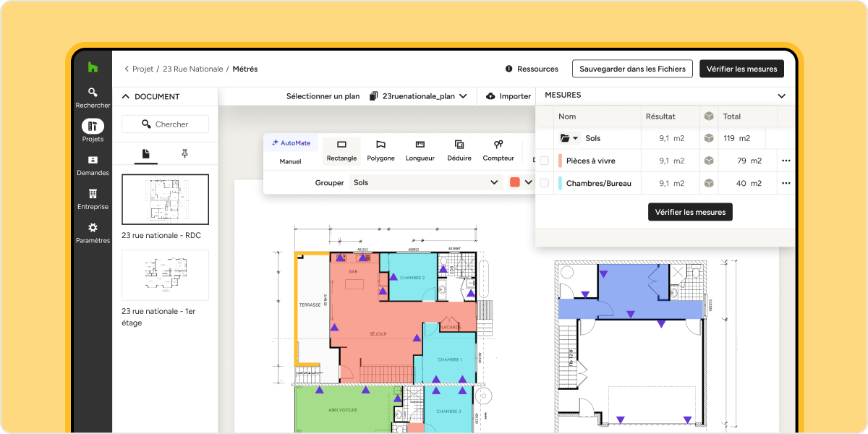The height and width of the screenshot is (434, 868).
Task: Check the Pièces à vivre checkbox
Action: coord(544,161)
